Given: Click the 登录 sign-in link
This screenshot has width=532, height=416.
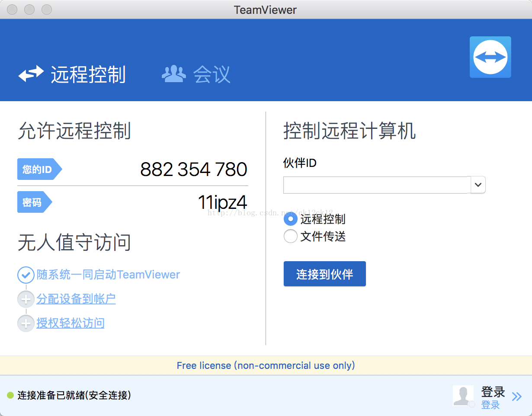Looking at the screenshot, I should [491, 405].
